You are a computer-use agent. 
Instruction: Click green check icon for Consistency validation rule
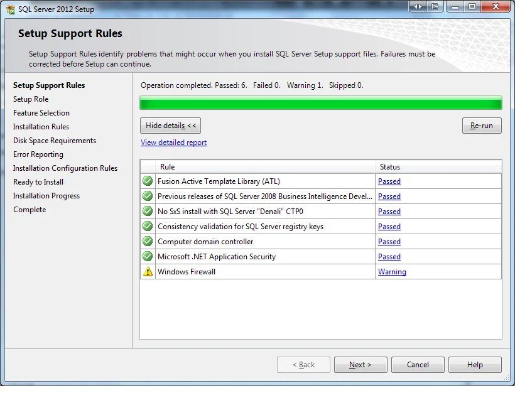click(x=148, y=226)
